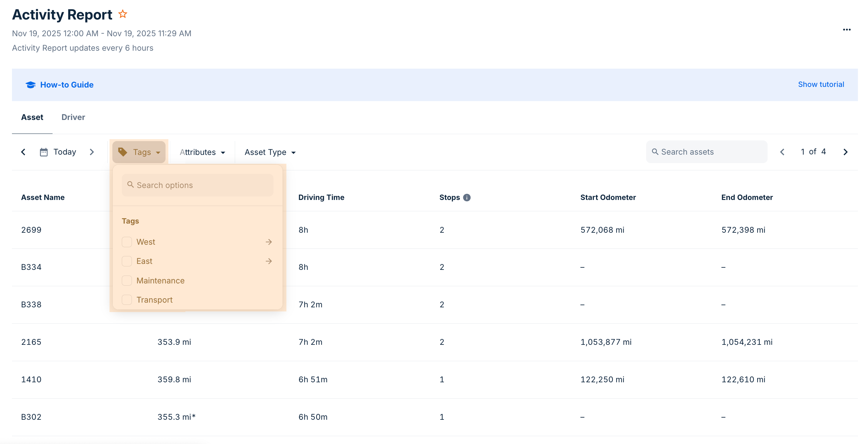Check the West tag checkbox

tap(127, 242)
